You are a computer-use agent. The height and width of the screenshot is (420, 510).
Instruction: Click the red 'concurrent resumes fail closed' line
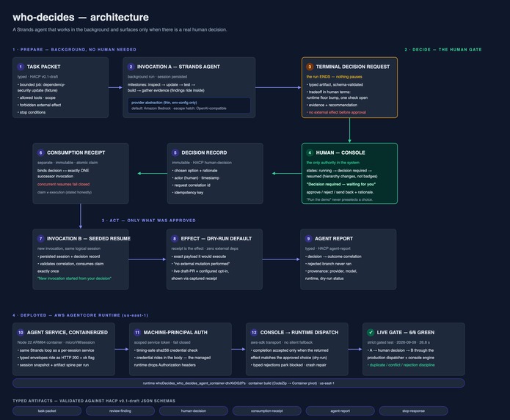pos(63,184)
